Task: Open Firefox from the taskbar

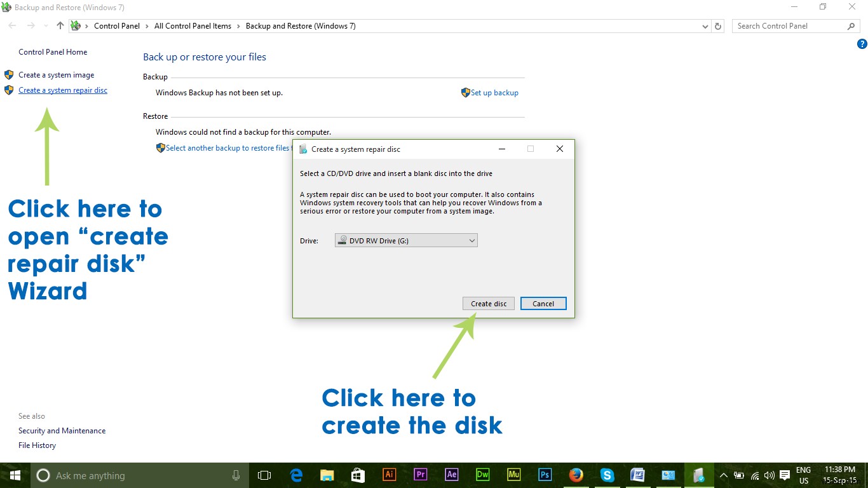Action: coord(576,475)
